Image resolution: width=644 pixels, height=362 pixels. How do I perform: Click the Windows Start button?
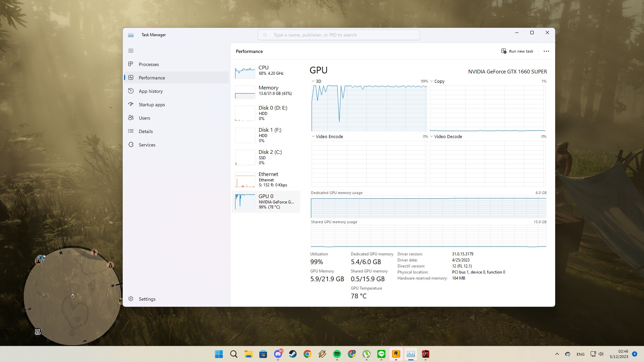click(219, 354)
